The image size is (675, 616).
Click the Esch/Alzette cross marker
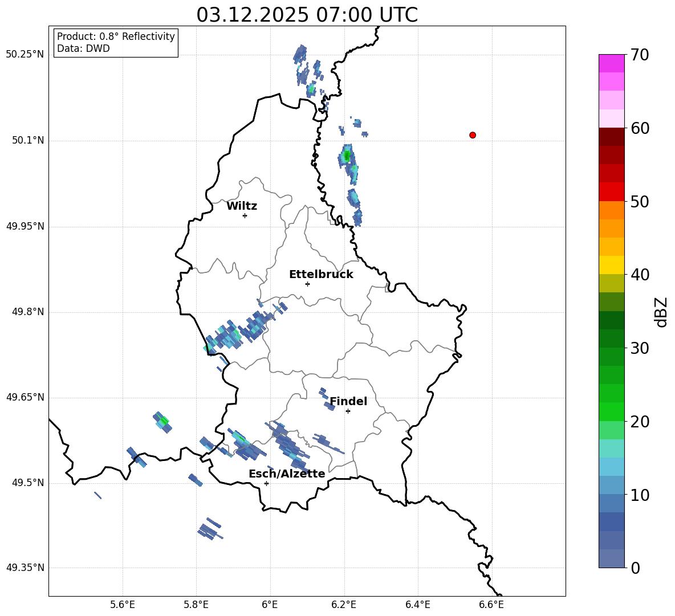[x=266, y=483]
